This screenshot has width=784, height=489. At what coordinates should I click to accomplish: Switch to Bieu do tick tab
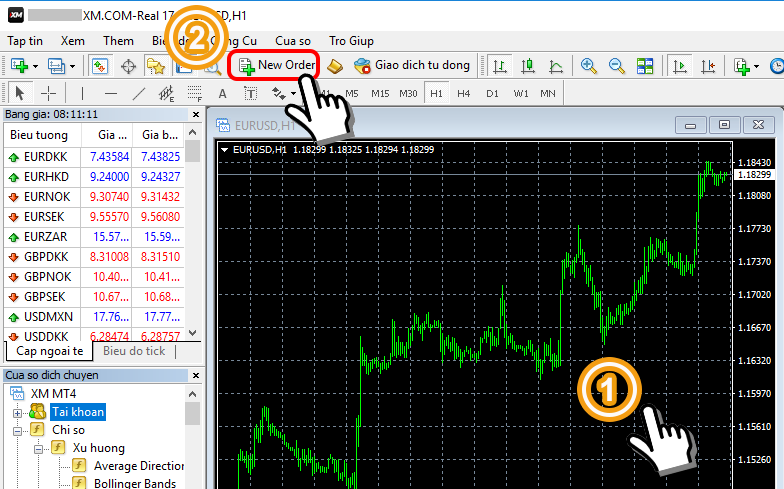point(134,351)
